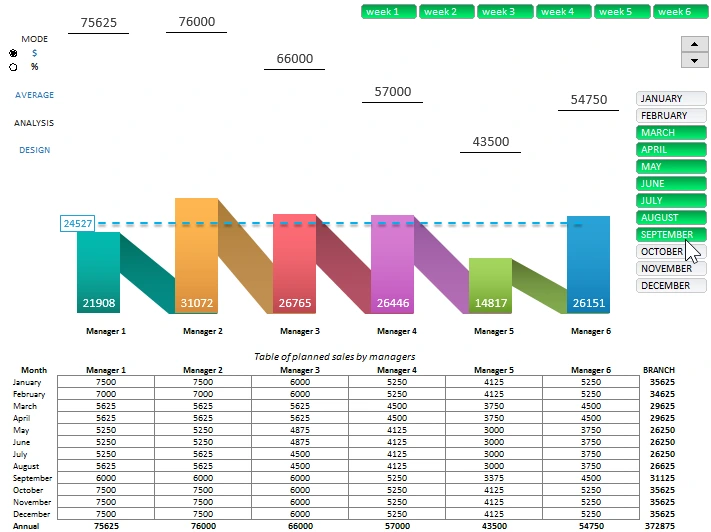Image resolution: width=711 pixels, height=532 pixels.
Task: Click the spinner up arrow
Action: coord(694,44)
